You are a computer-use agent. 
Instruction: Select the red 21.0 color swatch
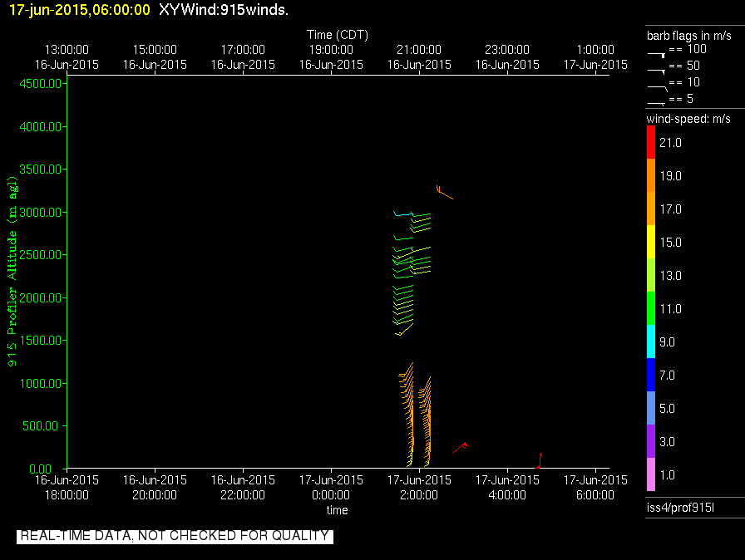click(650, 142)
